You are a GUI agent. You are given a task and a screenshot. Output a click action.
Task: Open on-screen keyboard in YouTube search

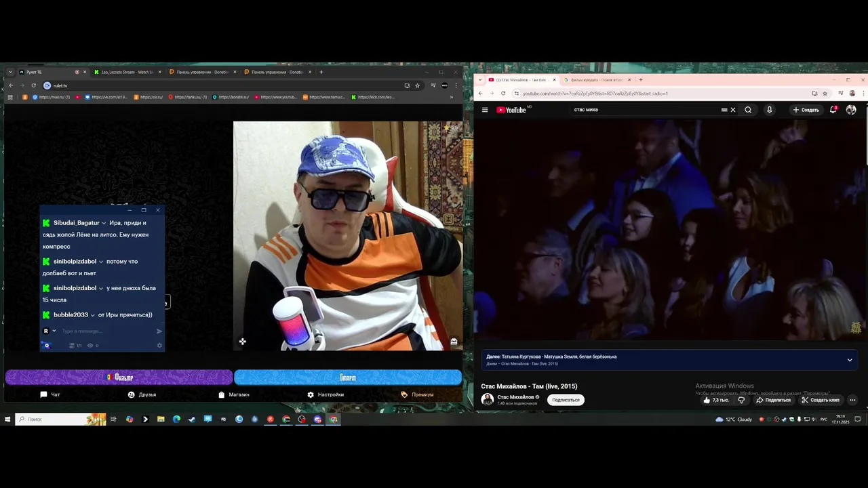click(x=724, y=110)
